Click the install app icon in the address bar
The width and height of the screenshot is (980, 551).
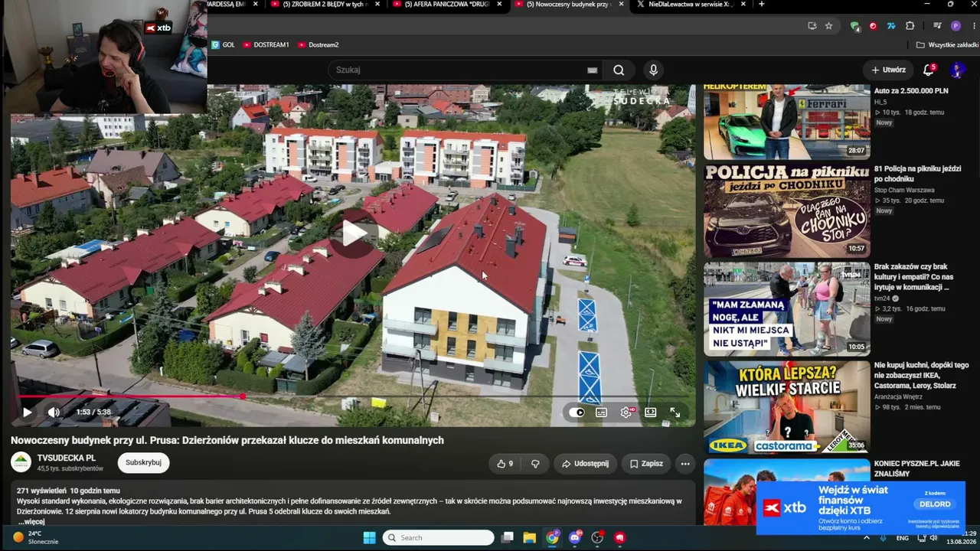(x=812, y=26)
